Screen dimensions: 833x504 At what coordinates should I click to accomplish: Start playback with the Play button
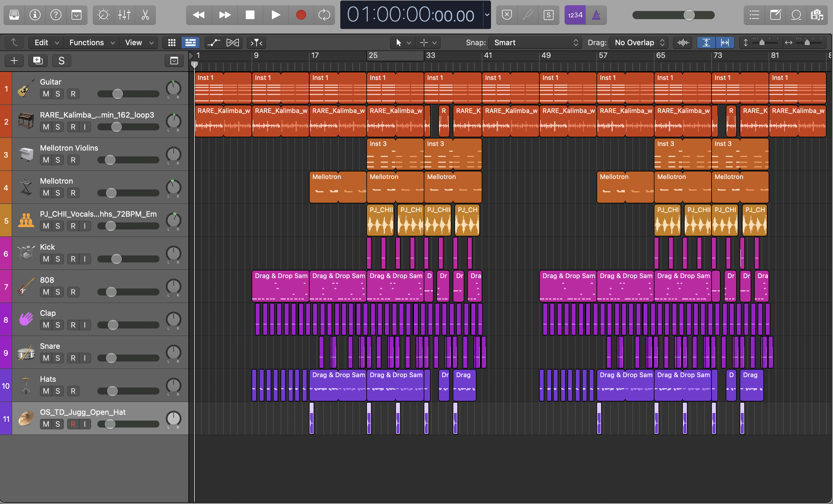pyautogui.click(x=276, y=15)
